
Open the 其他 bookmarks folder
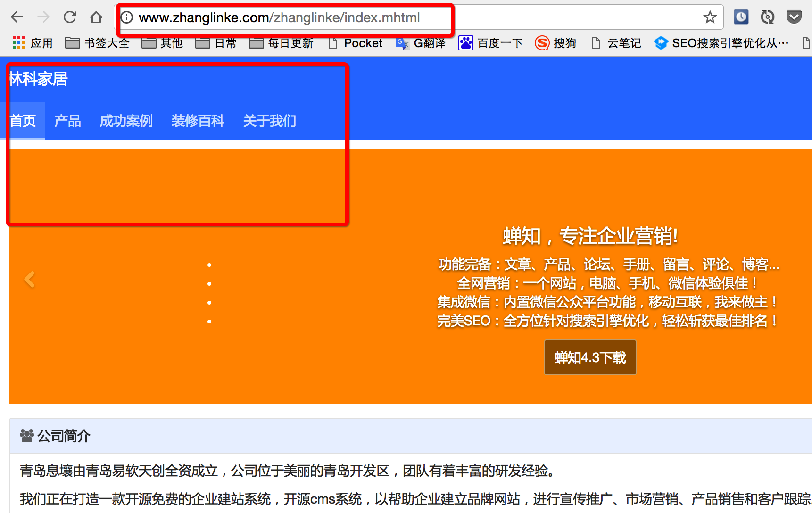(x=162, y=43)
